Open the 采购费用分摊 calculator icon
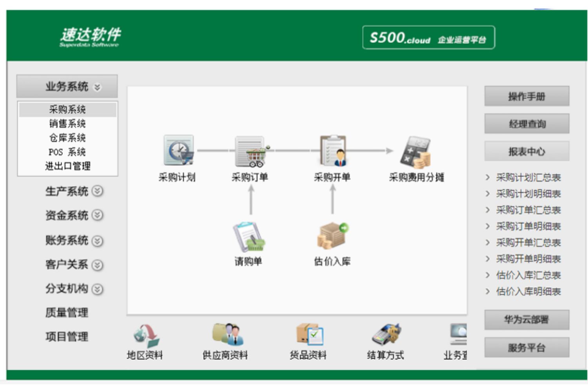The width and height of the screenshot is (588, 385). point(416,153)
